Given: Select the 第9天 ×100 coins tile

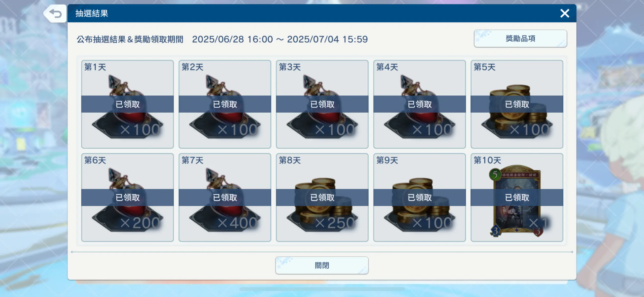Looking at the screenshot, I should pyautogui.click(x=420, y=197).
